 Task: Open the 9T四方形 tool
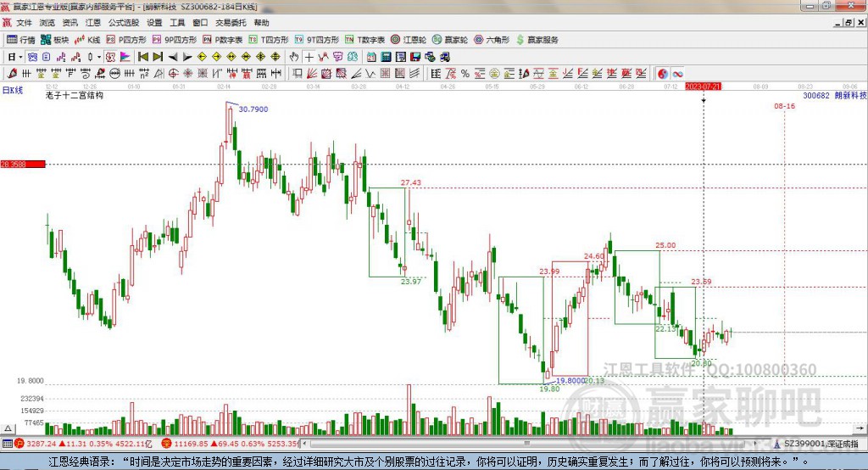click(x=317, y=40)
